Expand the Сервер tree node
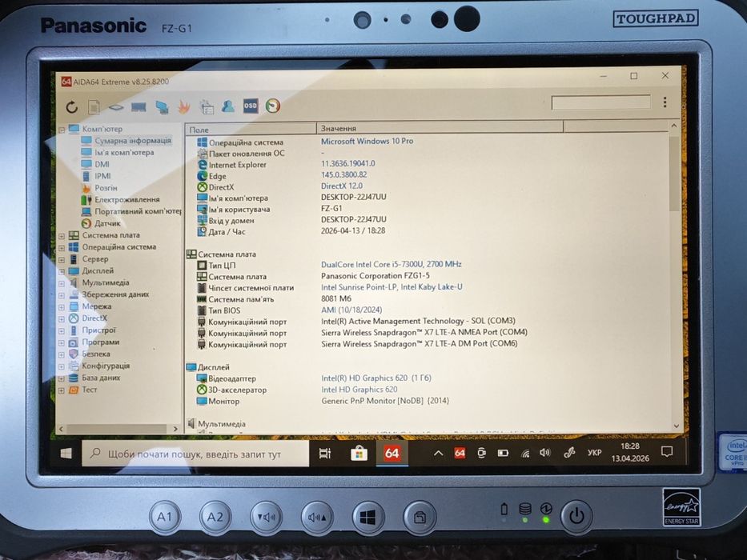Viewport: 747px width, 560px height. [x=62, y=260]
